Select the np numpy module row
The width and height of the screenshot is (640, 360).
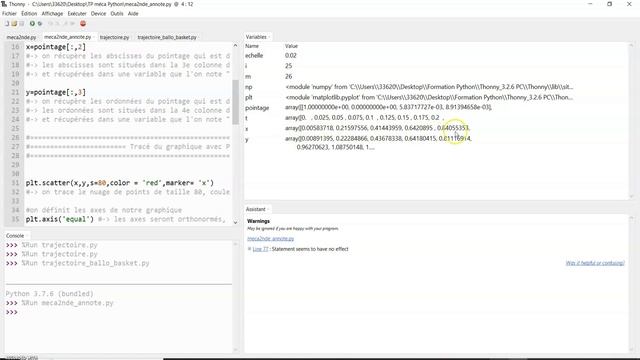click(436, 87)
